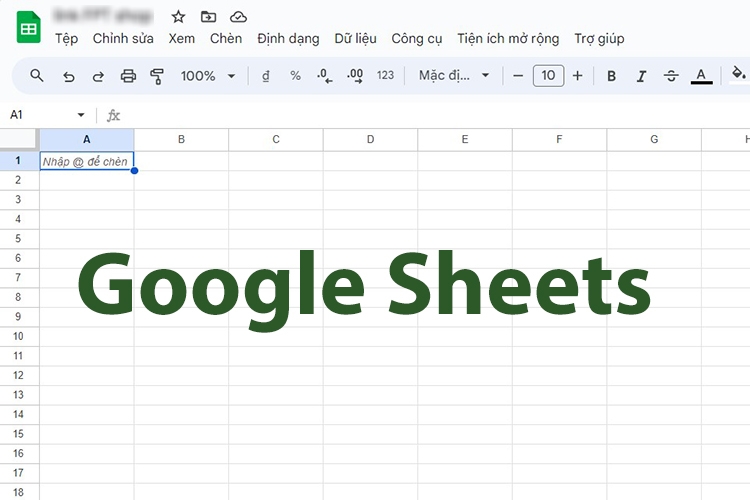This screenshot has width=750, height=500.
Task: Open the search menus magnifier
Action: (37, 76)
